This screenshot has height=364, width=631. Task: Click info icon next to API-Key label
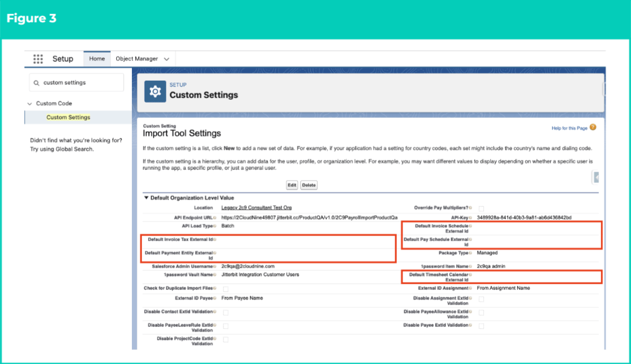[470, 218]
